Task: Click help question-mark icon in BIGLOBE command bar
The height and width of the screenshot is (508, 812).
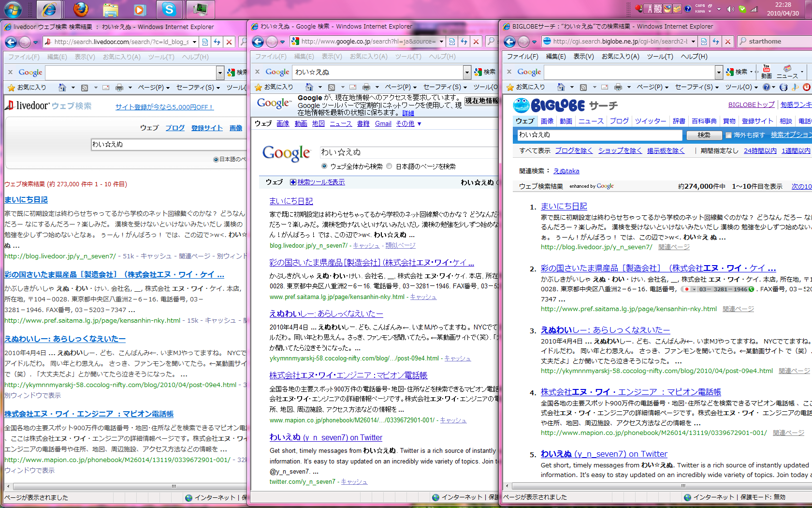Action: point(766,87)
